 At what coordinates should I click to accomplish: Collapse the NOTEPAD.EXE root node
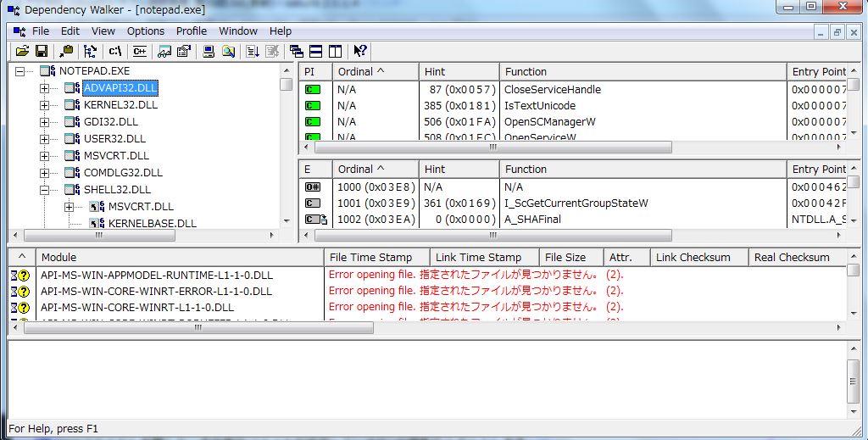point(20,71)
